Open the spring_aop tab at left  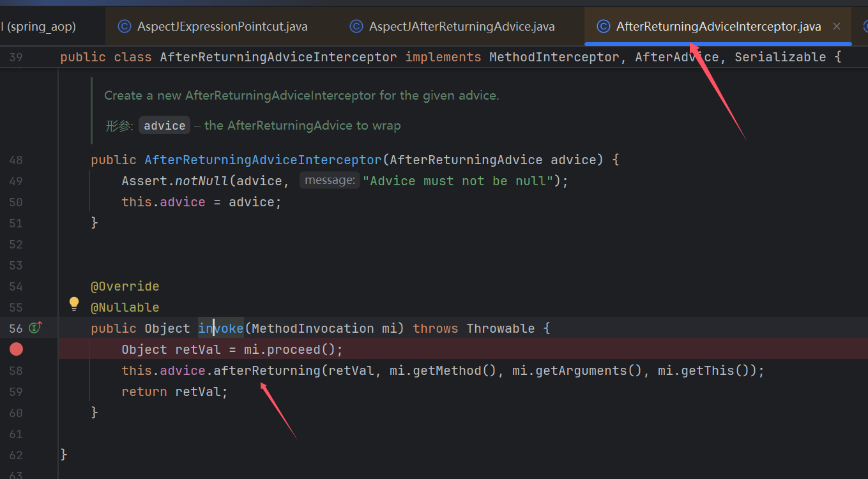pyautogui.click(x=38, y=26)
